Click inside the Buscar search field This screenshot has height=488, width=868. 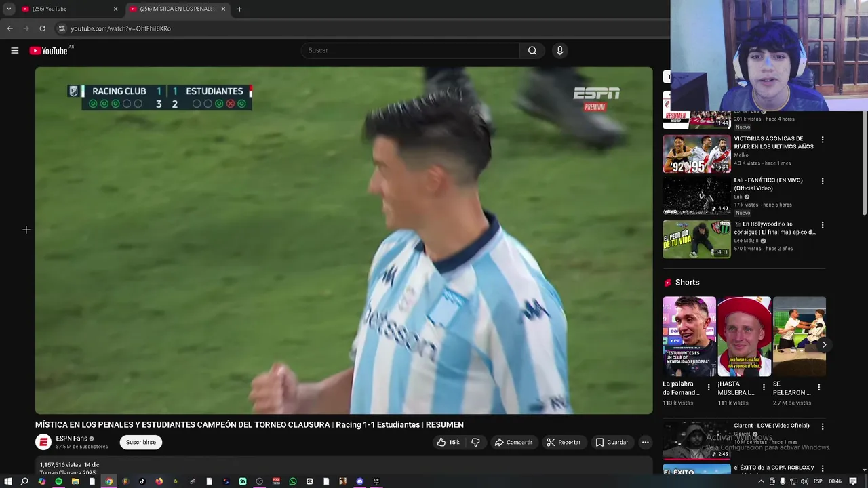click(x=410, y=50)
